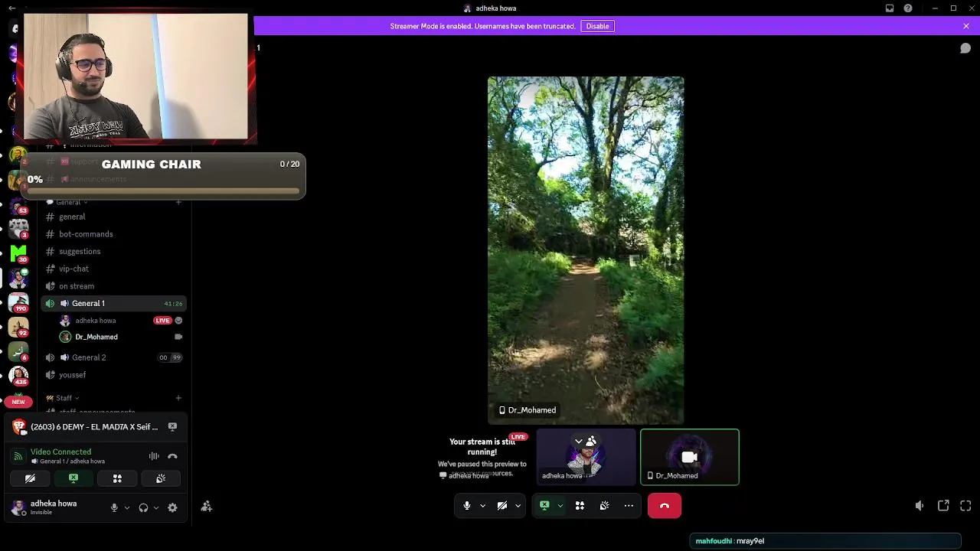980x551 pixels.
Task: Join the General 2 voice channel
Action: [113, 357]
